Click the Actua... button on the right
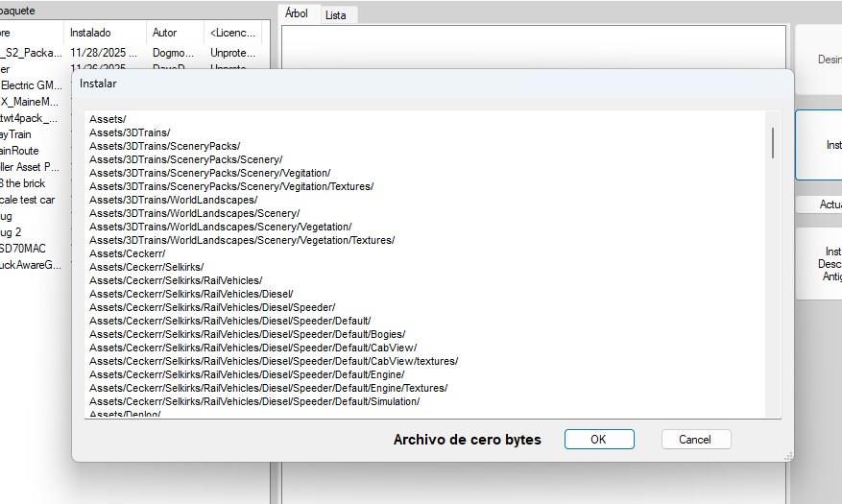Viewport: 842px width, 504px height. click(x=820, y=204)
